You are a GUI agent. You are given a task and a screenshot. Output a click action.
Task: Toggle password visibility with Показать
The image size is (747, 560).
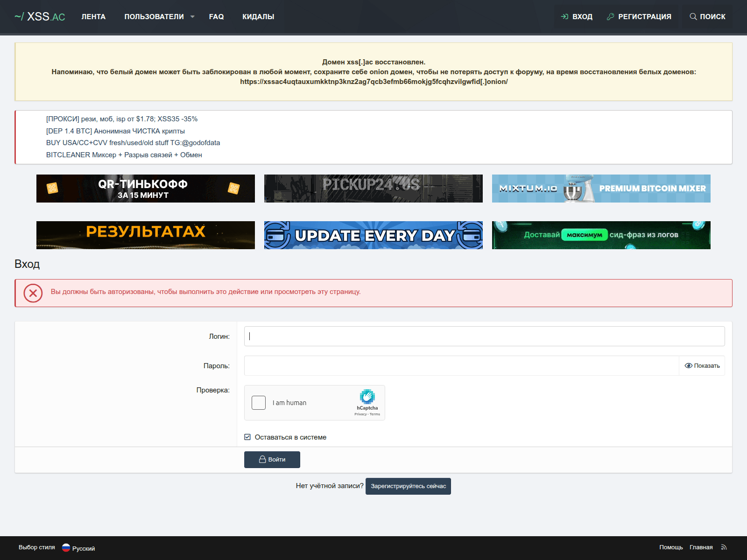pyautogui.click(x=702, y=366)
